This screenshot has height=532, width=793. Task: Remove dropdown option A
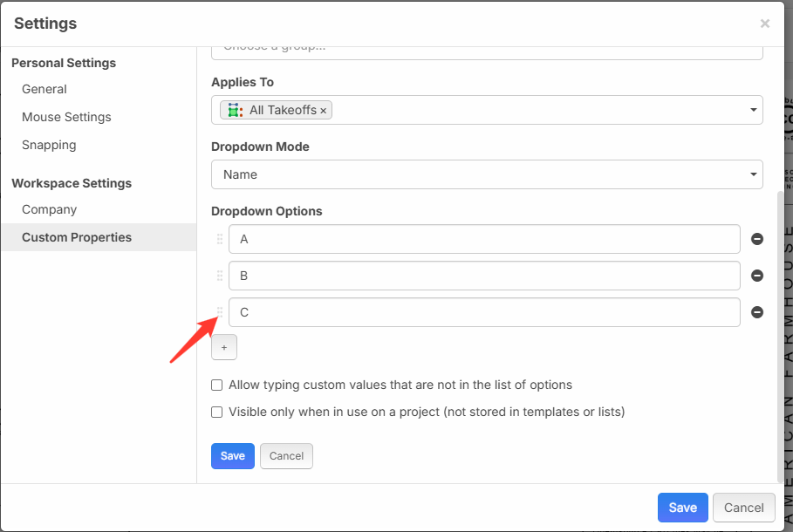(757, 239)
